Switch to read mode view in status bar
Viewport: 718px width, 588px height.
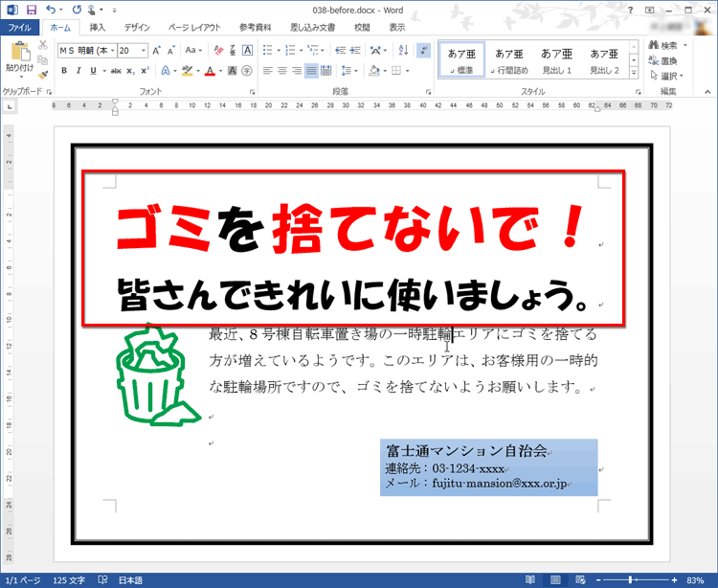pyautogui.click(x=530, y=580)
